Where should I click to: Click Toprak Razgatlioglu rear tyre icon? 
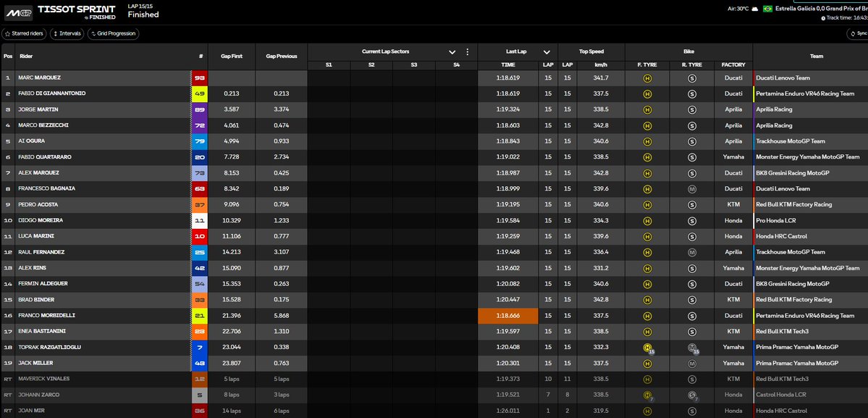tap(693, 348)
